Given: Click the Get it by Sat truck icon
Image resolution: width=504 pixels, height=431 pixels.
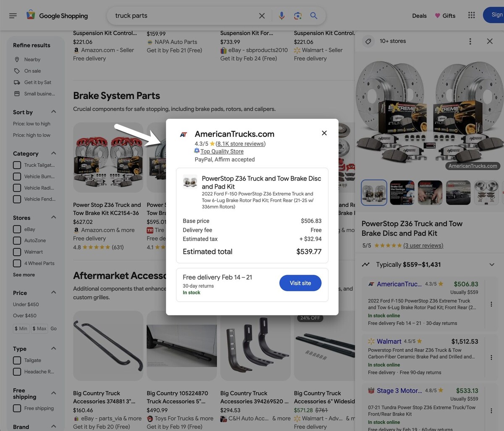Looking at the screenshot, I should (17, 82).
